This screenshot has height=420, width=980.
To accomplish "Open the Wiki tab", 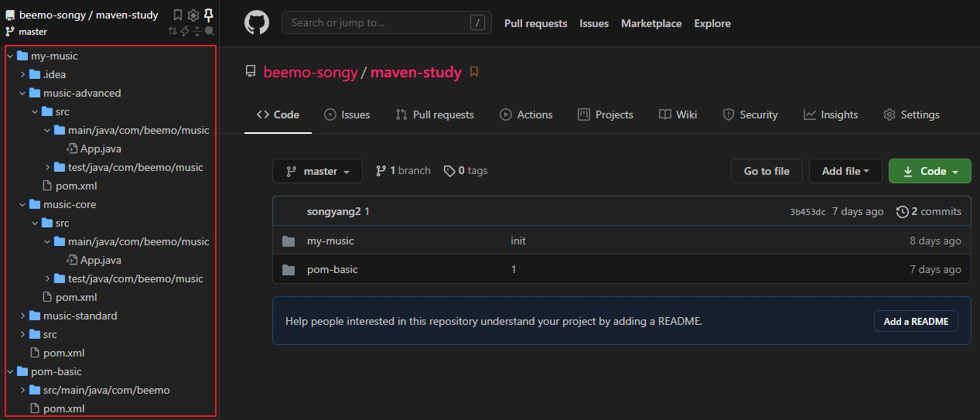I will pos(678,114).
